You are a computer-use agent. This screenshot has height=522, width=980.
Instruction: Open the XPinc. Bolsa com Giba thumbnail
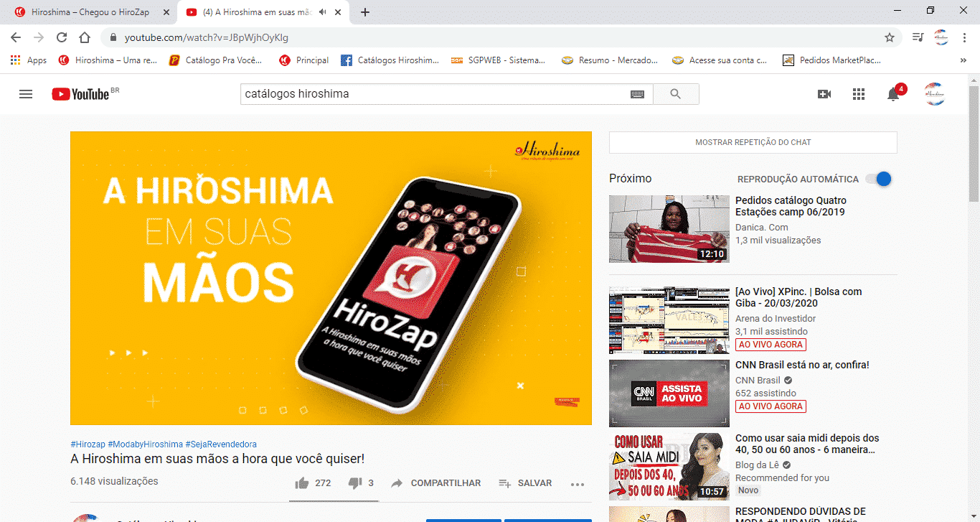click(669, 321)
